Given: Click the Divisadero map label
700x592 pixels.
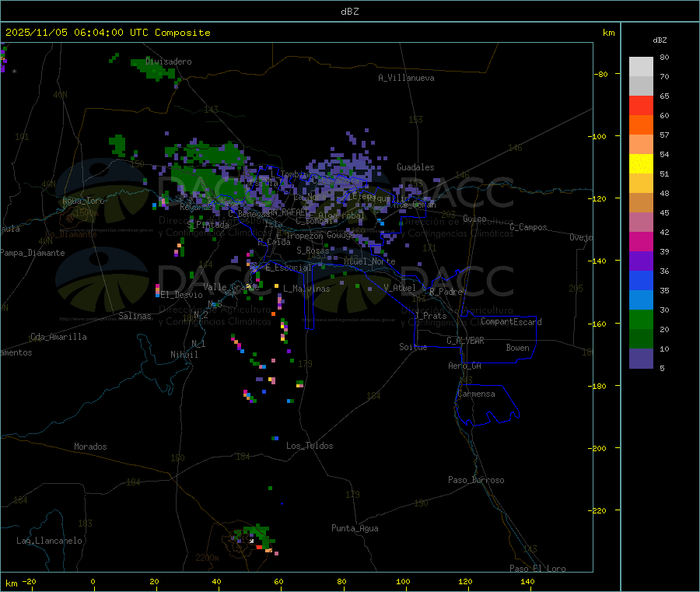Looking at the screenshot, I should [168, 61].
